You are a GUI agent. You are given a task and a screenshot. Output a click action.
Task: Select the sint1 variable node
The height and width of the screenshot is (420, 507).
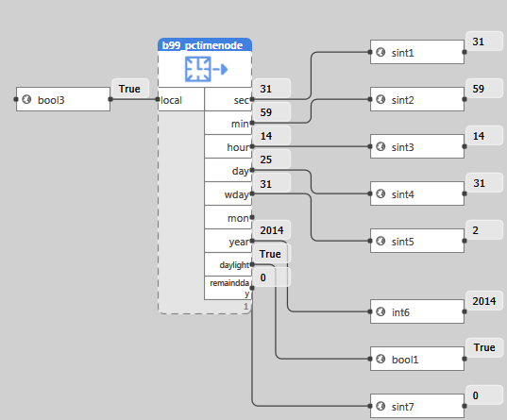coord(417,52)
